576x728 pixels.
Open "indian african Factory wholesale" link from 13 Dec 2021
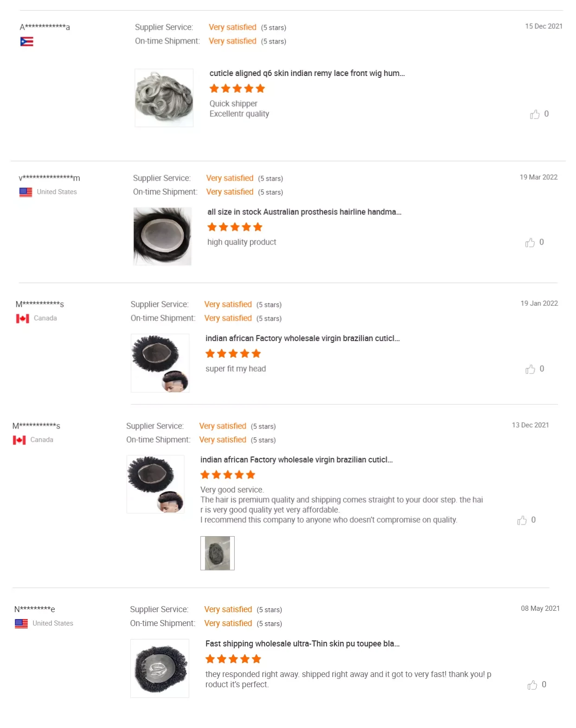click(x=296, y=460)
